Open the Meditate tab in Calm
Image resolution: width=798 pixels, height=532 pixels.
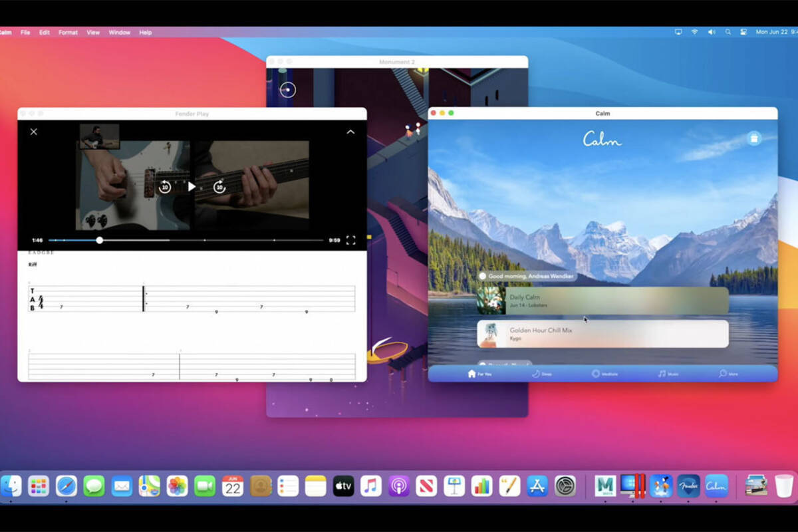(604, 374)
